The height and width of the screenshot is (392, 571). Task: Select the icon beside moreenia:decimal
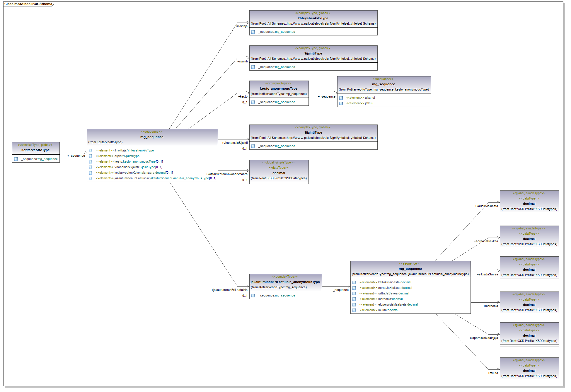pyautogui.click(x=354, y=299)
